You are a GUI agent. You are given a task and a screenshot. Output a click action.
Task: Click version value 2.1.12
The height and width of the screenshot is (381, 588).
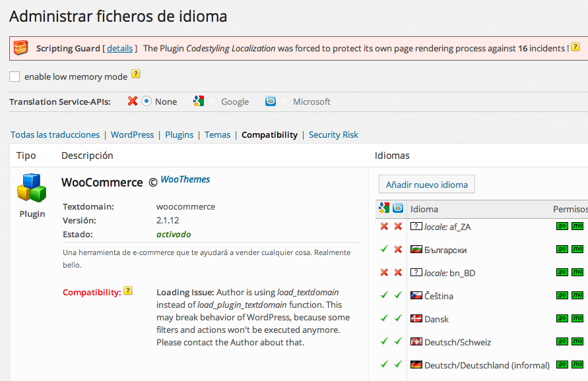(x=168, y=220)
